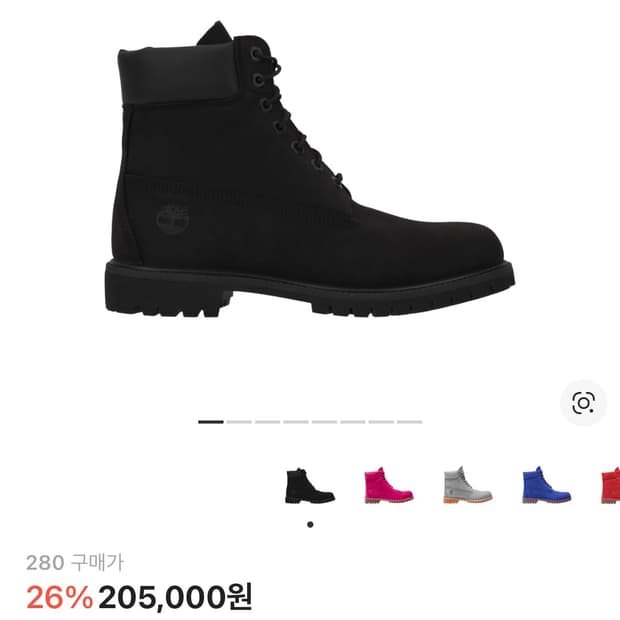Switch to the blue boot color variant
This screenshot has height=620, width=620.
546,485
